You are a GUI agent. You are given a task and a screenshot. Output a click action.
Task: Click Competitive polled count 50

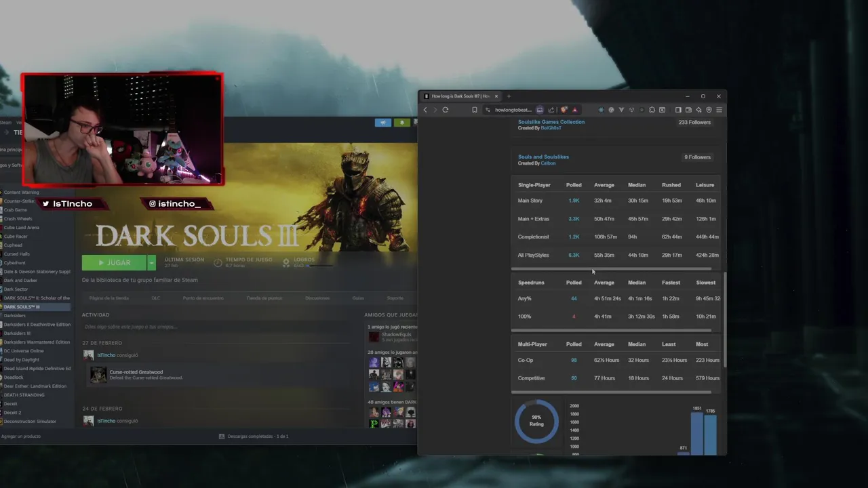click(574, 378)
